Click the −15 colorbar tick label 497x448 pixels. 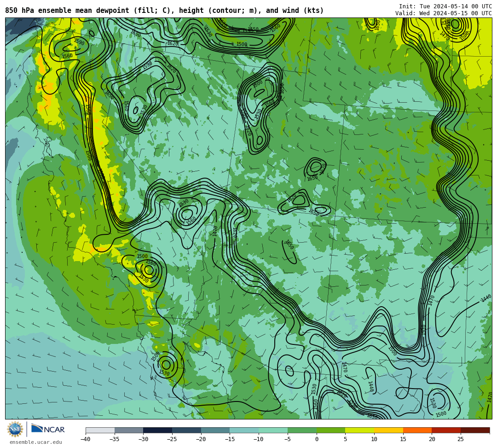tap(230, 439)
